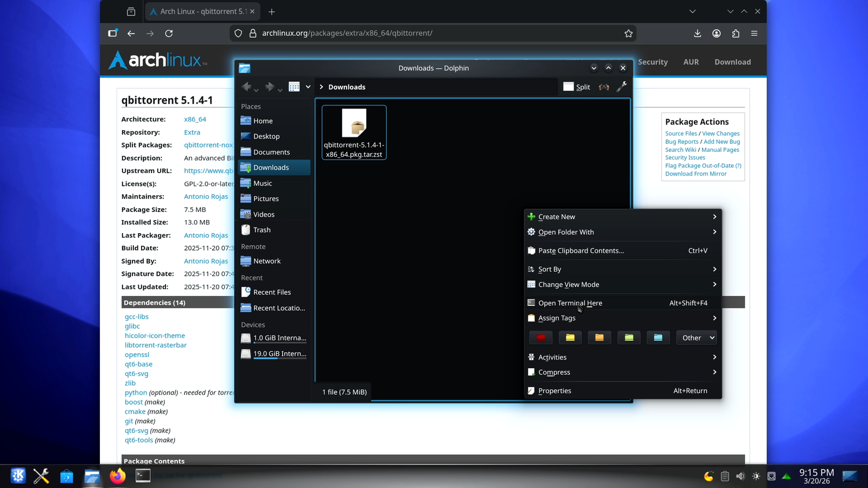Viewport: 868px width, 488px height.
Task: Open the View Changes link
Action: pos(720,133)
